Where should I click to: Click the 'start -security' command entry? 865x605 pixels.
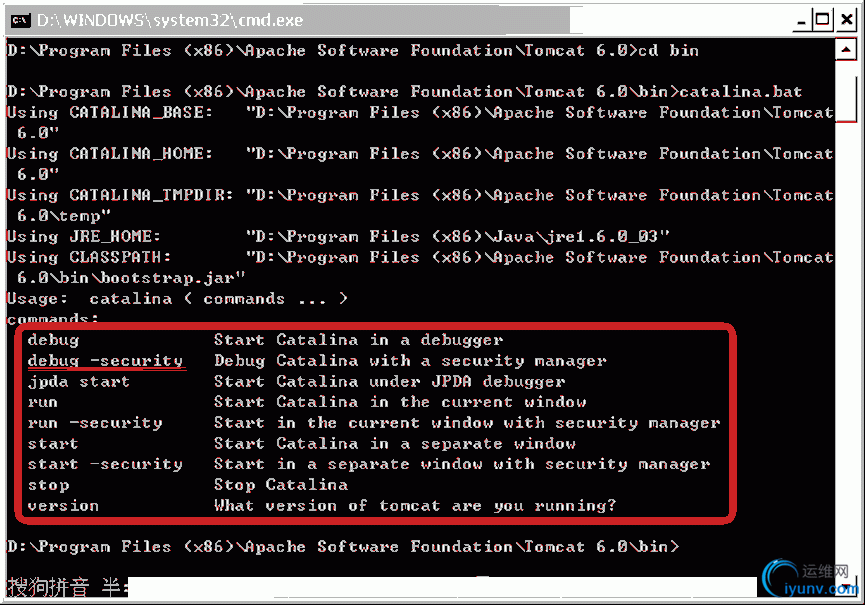coord(105,464)
